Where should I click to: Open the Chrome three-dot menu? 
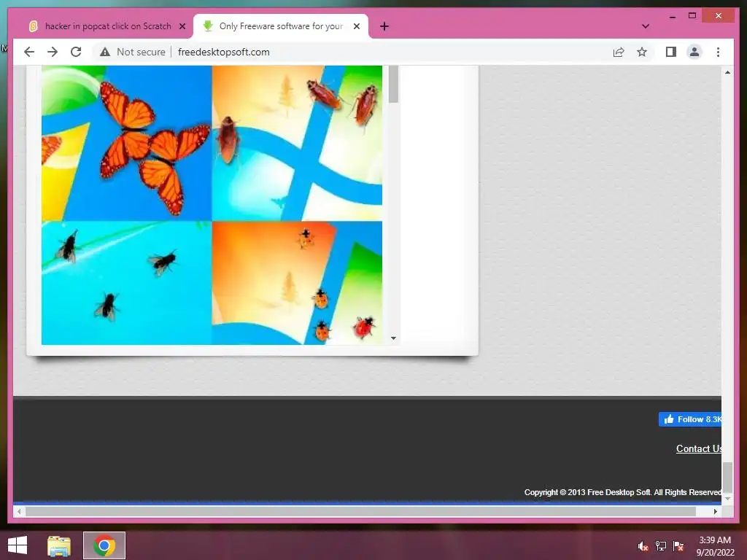(718, 52)
